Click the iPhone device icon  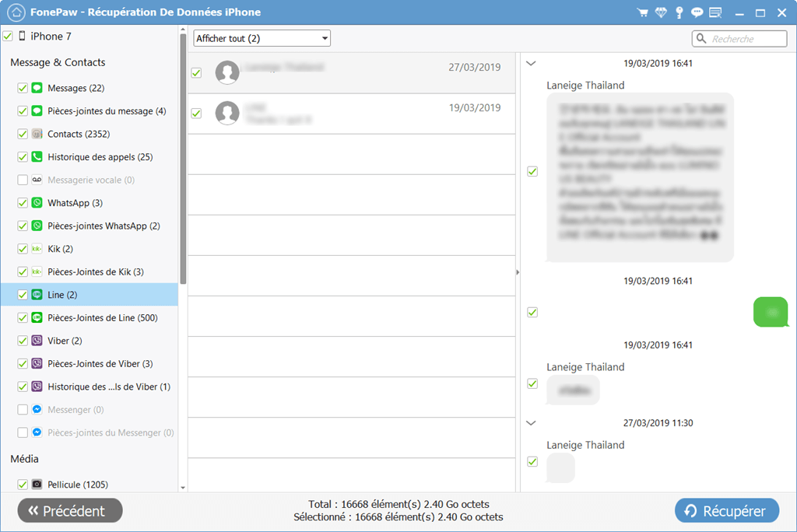tap(22, 36)
